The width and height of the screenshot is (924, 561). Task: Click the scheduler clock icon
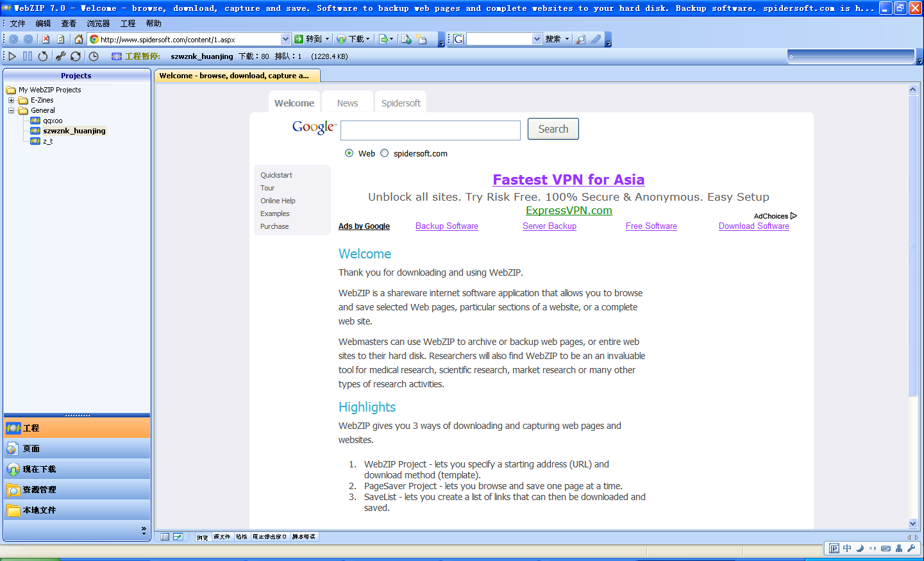(94, 56)
